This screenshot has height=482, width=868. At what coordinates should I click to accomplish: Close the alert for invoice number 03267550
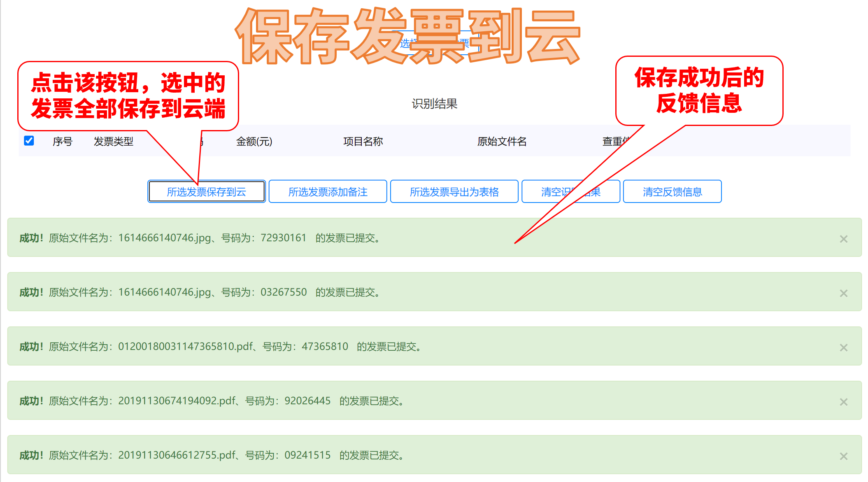pyautogui.click(x=843, y=293)
